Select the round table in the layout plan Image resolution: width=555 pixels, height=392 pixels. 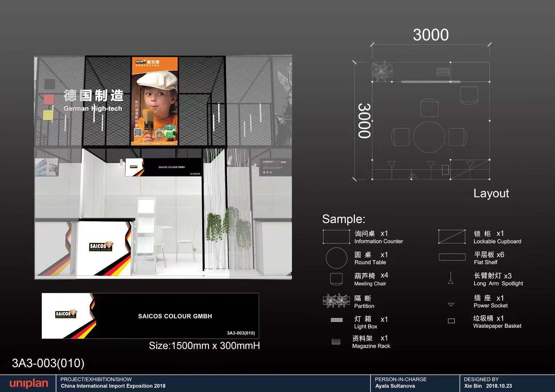pos(429,137)
